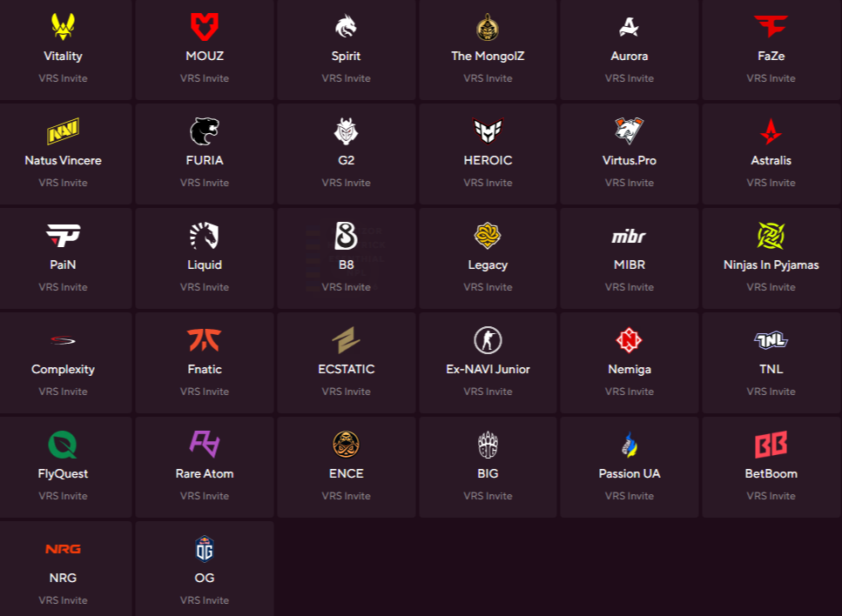Click the Natus Vincere NAVI logo
Image resolution: width=842 pixels, height=616 pixels.
coord(63,131)
